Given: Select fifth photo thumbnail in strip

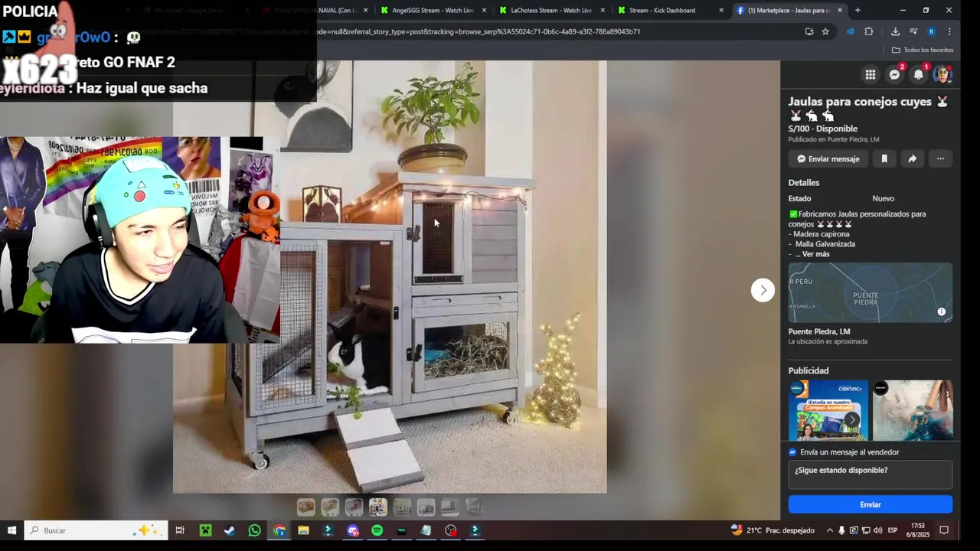Looking at the screenshot, I should pos(402,507).
